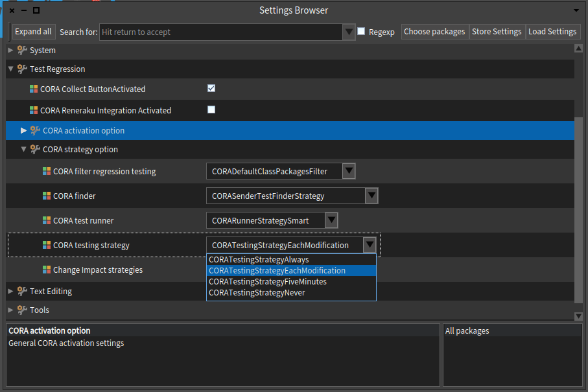The image size is (588, 392).
Task: Open the window menu arrow in title bar
Action: coord(576,10)
